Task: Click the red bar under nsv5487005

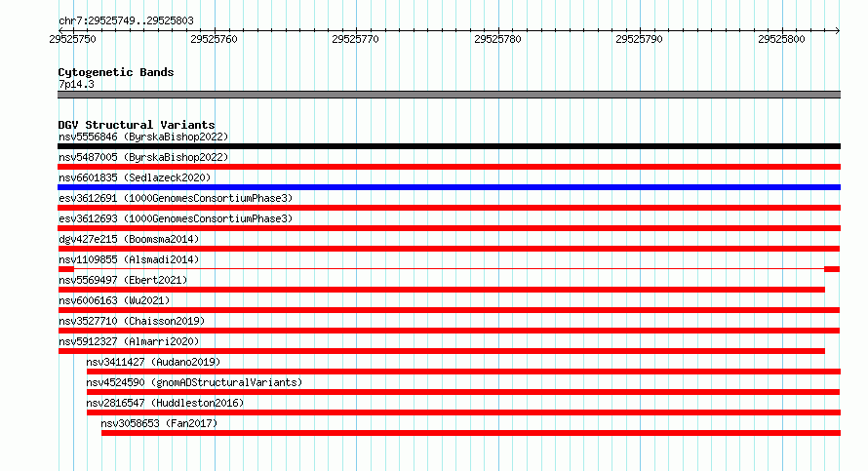Action: coord(449,167)
